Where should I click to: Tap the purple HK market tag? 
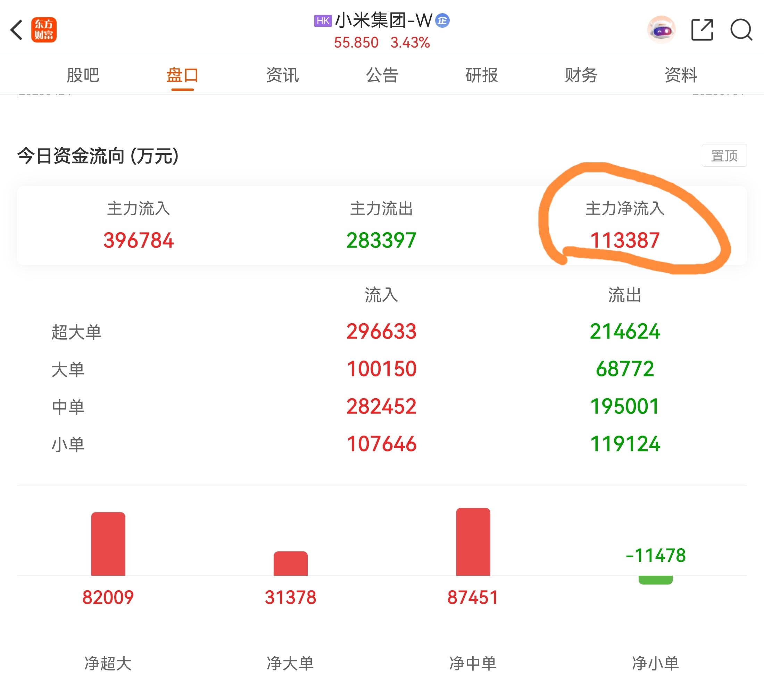(x=323, y=21)
